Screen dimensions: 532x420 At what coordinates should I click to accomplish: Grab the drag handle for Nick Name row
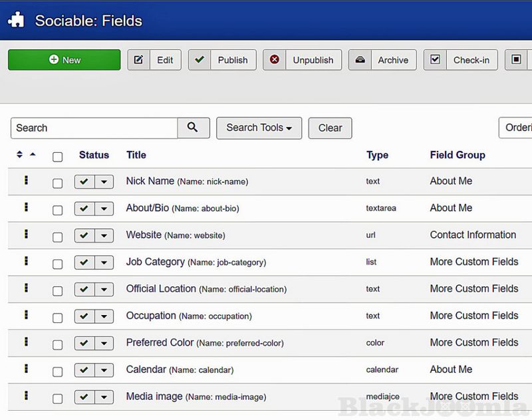[26, 181]
